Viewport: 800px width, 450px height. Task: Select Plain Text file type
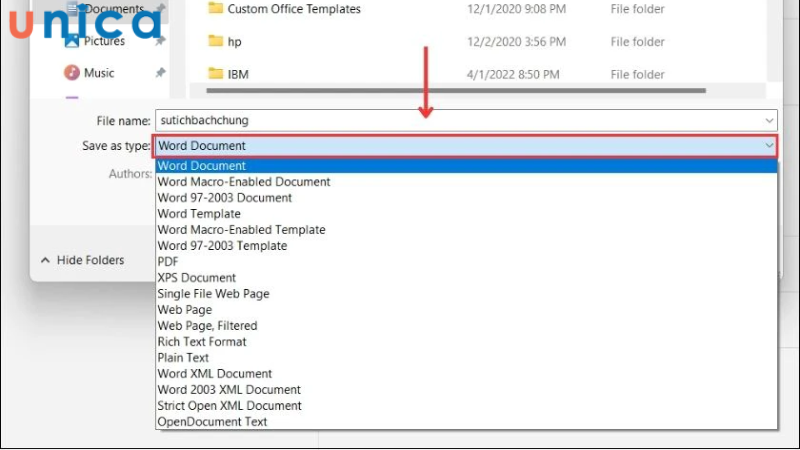183,358
